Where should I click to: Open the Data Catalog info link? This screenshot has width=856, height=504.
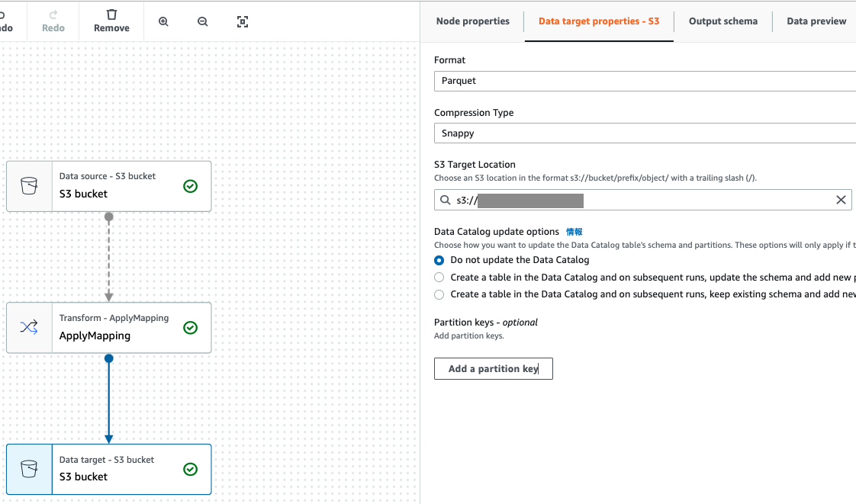tap(574, 232)
